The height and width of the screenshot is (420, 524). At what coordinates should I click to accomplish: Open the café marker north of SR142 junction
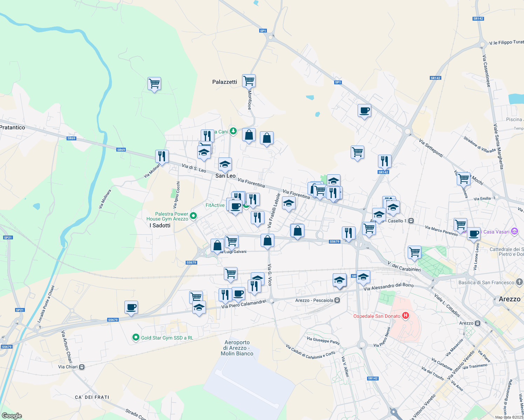(x=364, y=111)
